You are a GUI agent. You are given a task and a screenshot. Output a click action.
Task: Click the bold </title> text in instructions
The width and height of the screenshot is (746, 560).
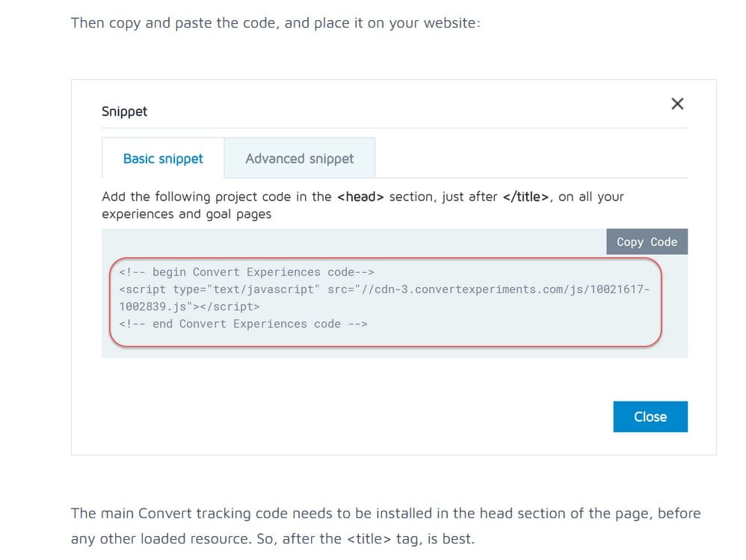tap(525, 197)
